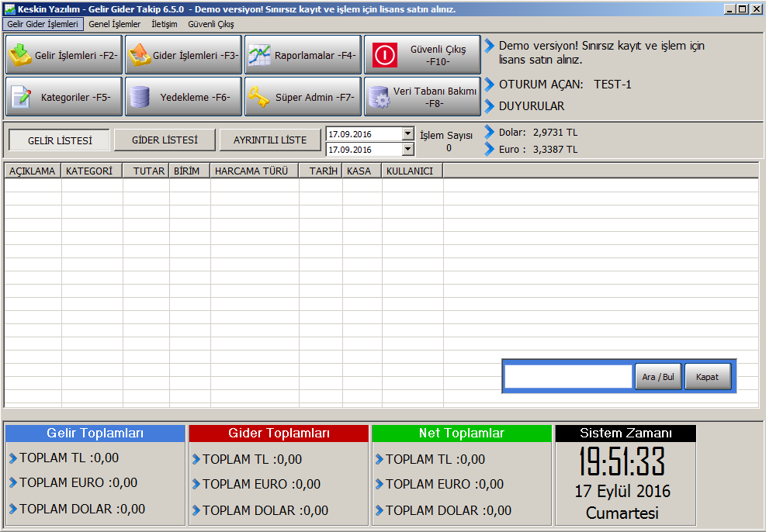Click the Gelir İşlemleri green arrow icon
This screenshot has width=766, height=532.
click(x=20, y=54)
